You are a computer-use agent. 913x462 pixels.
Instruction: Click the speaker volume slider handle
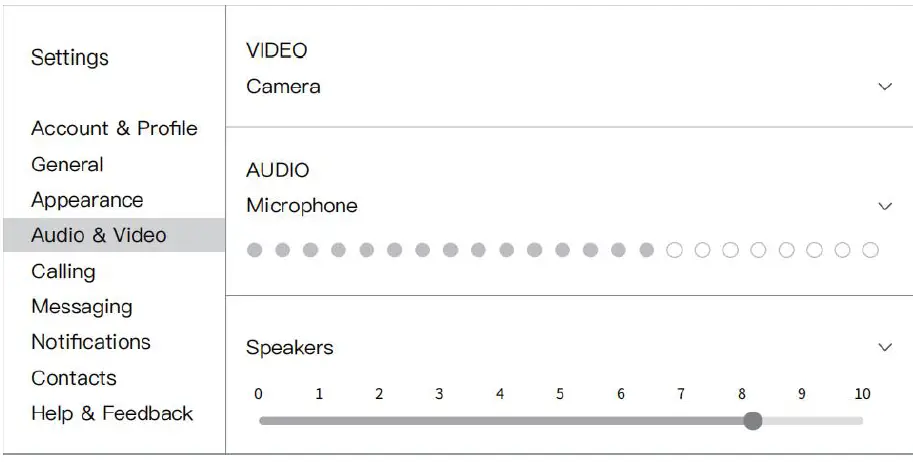[x=753, y=421]
